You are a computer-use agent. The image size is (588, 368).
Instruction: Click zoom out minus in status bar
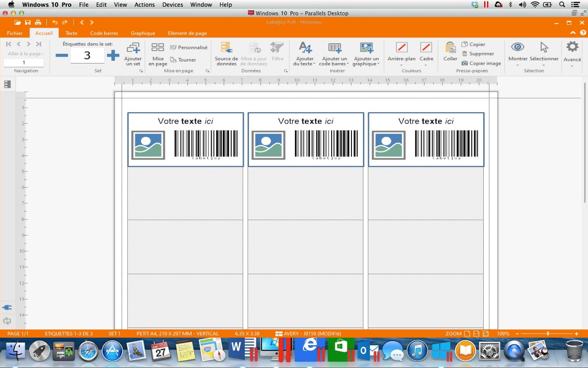517,333
